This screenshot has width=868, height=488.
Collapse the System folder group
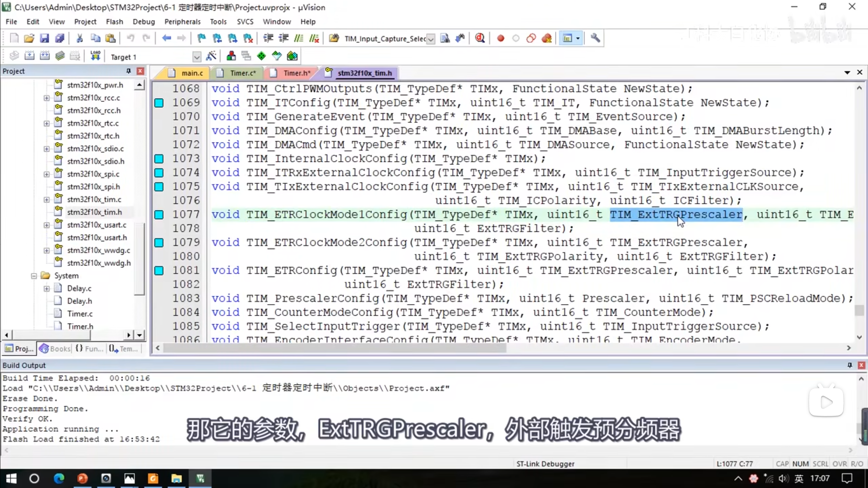pos(34,276)
